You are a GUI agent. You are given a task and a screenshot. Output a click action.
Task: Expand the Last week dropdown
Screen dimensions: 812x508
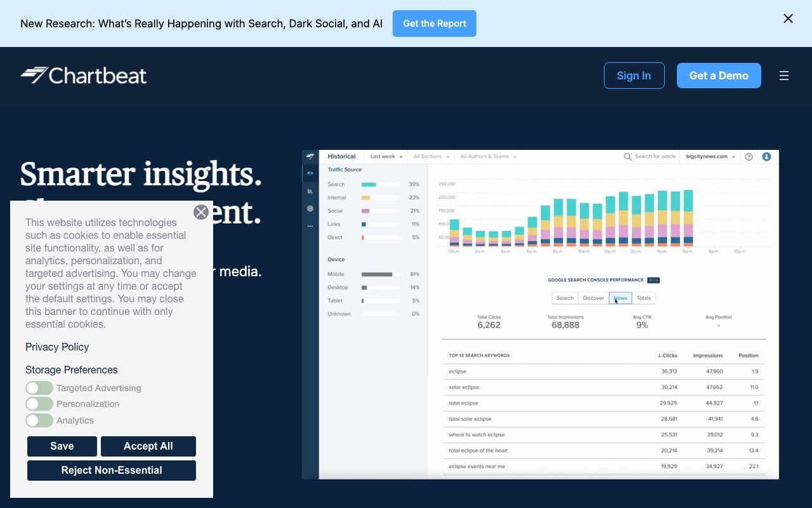(x=386, y=156)
